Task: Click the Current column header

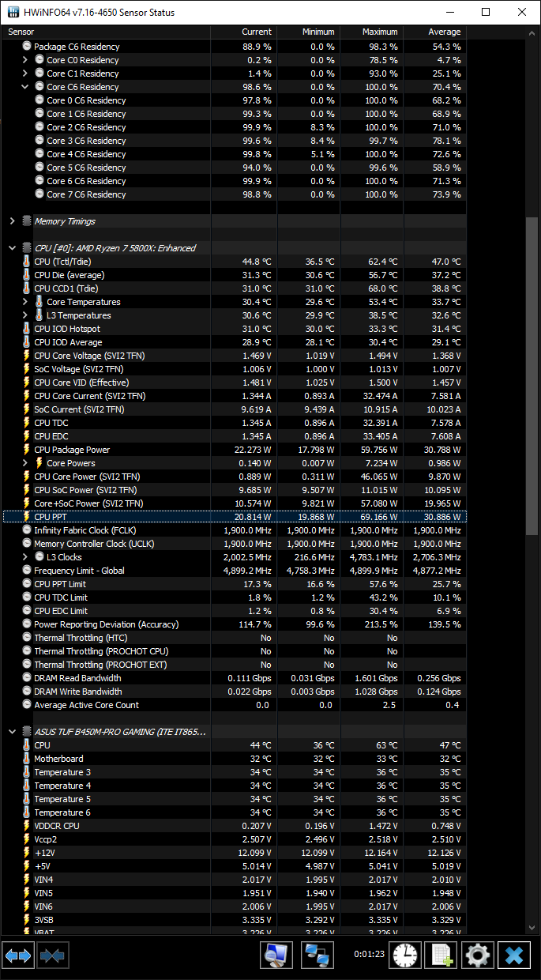Action: tap(242, 32)
